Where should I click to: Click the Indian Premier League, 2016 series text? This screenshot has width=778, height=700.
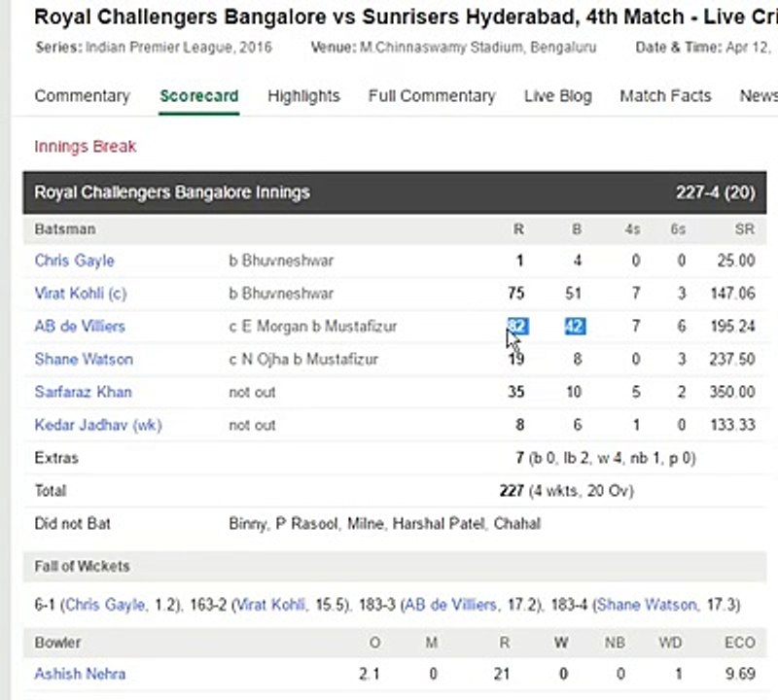pyautogui.click(x=179, y=48)
